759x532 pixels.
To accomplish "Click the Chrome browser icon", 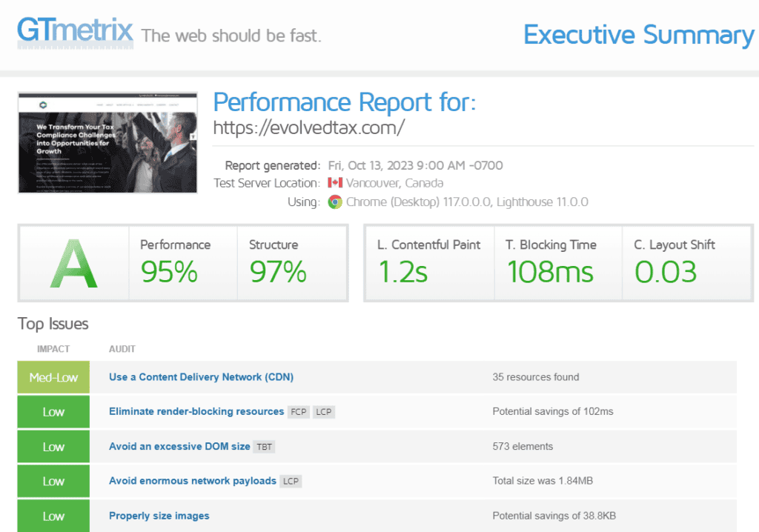I will tap(335, 202).
